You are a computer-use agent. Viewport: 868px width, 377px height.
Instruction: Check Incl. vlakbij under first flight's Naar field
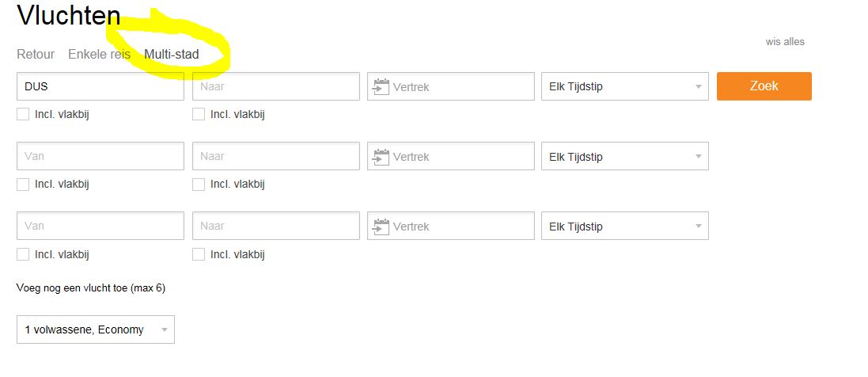[199, 114]
